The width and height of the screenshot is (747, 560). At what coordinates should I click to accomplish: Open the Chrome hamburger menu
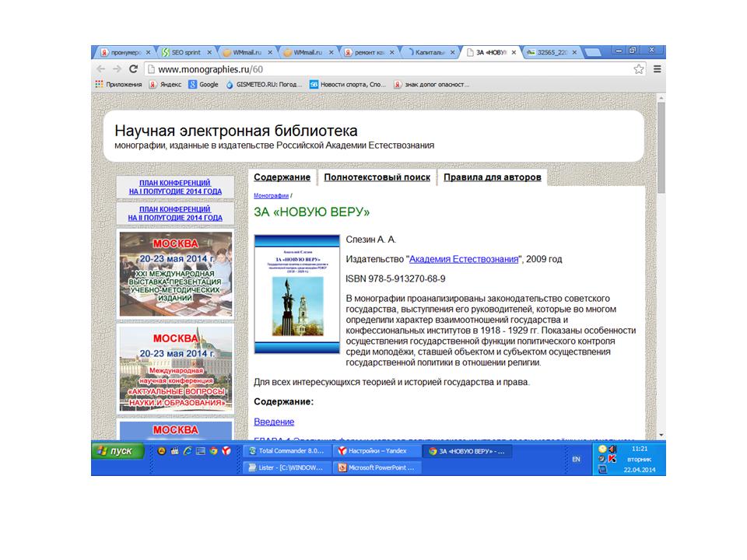[657, 68]
